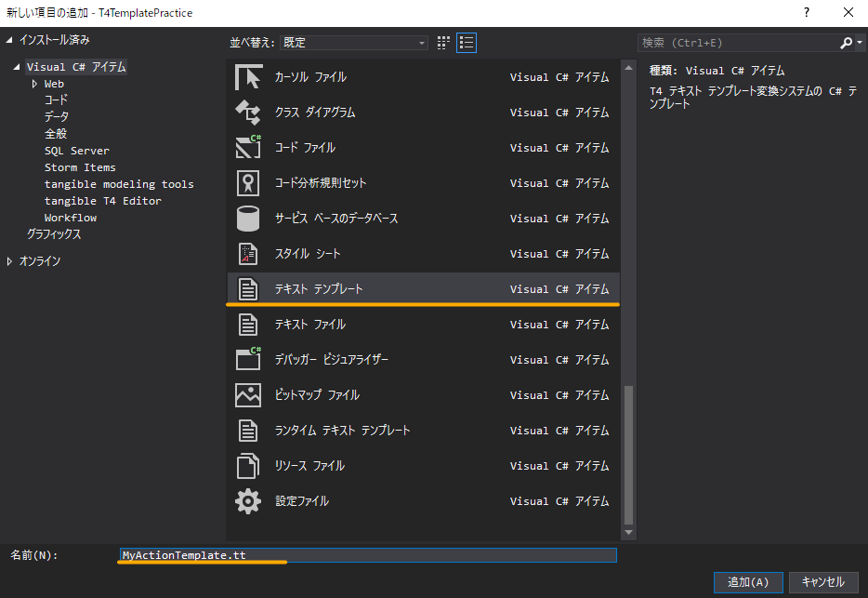Image resolution: width=868 pixels, height=598 pixels.
Task: Click the コード ファイル C# icon
Action: [x=248, y=148]
